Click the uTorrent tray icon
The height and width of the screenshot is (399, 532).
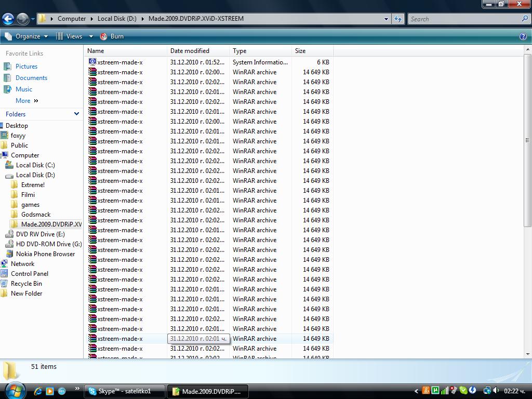point(435,391)
